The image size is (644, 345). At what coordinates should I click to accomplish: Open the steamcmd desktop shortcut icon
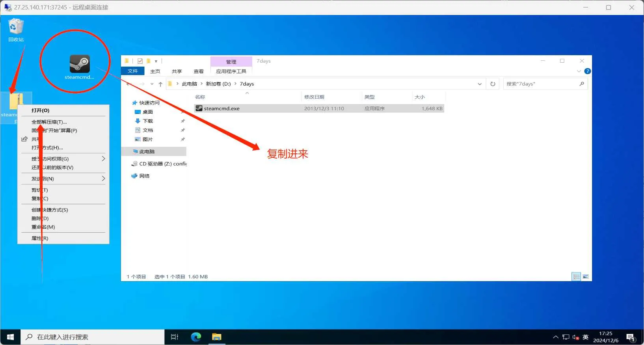click(x=80, y=64)
